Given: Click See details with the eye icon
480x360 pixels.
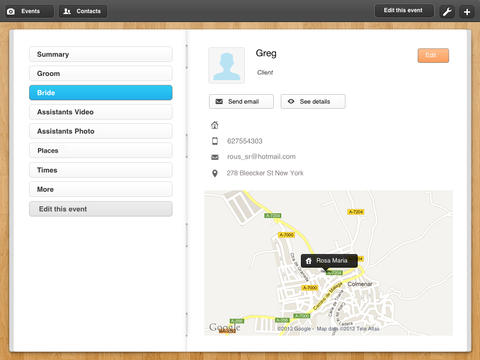Looking at the screenshot, I should click(313, 102).
